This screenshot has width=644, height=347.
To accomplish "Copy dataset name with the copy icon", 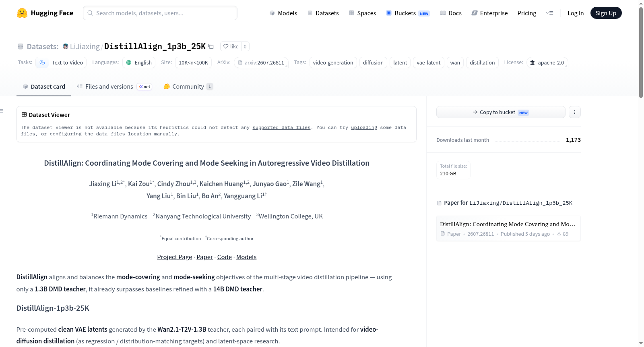I will coord(211,46).
